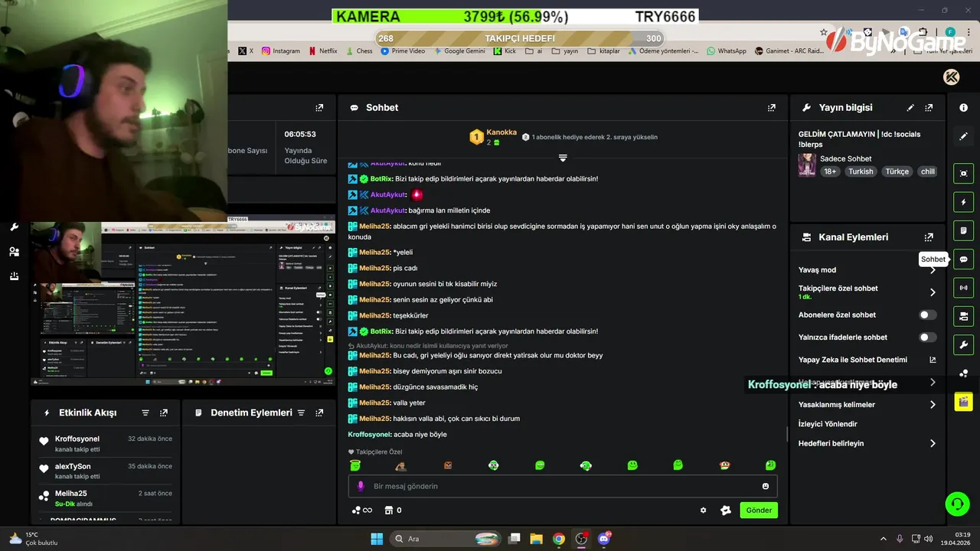
Task: Open Kanokka top gifter entry
Action: (x=494, y=137)
